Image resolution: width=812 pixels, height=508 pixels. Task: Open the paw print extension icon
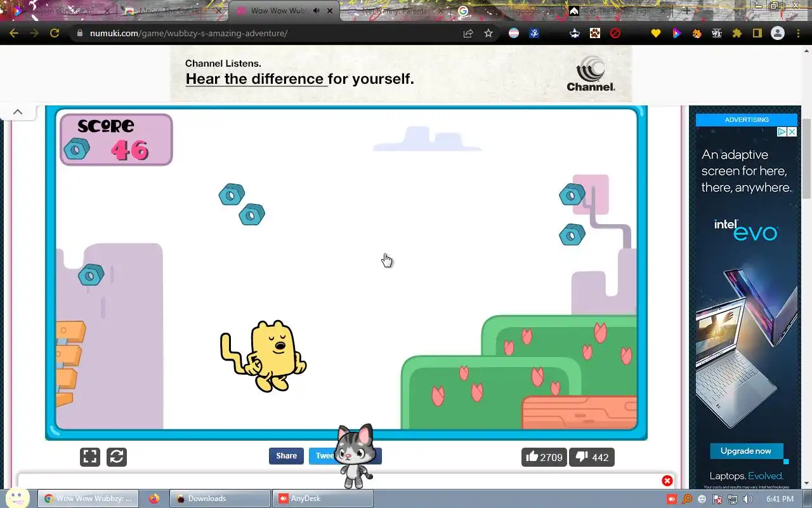pos(595,33)
